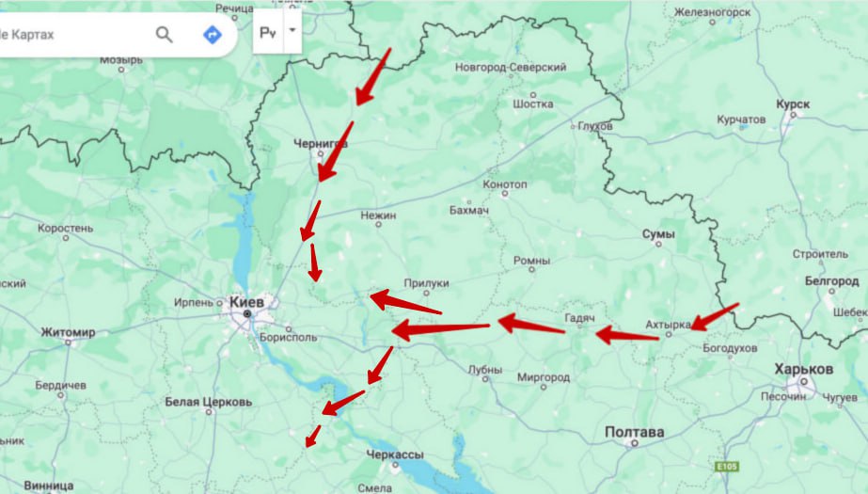Select the E105 road badge
Image resolution: width=868 pixels, height=494 pixels.
[x=726, y=467]
